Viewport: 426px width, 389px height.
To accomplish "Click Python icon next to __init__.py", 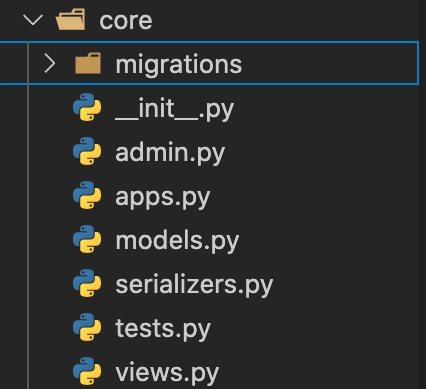I will click(x=87, y=107).
